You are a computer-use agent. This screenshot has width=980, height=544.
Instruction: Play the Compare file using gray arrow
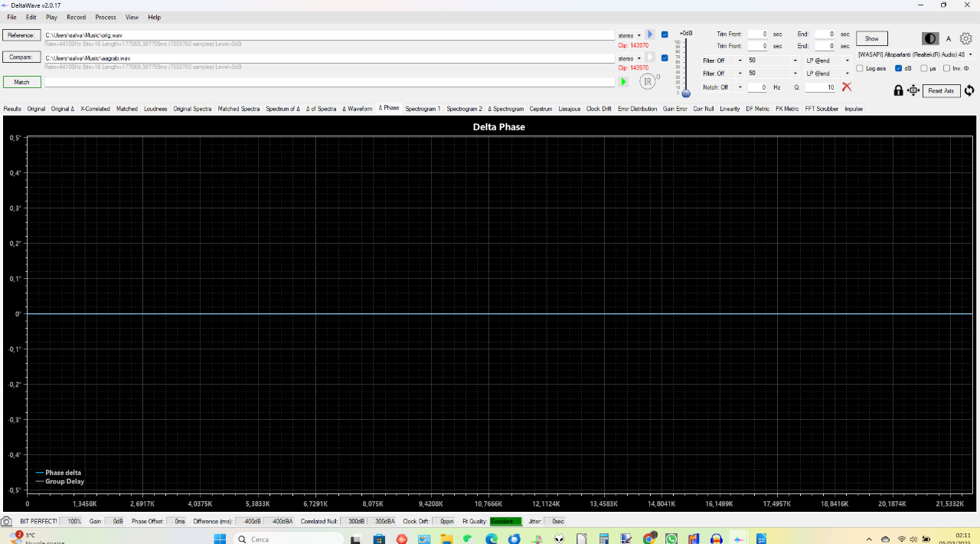[x=650, y=57]
